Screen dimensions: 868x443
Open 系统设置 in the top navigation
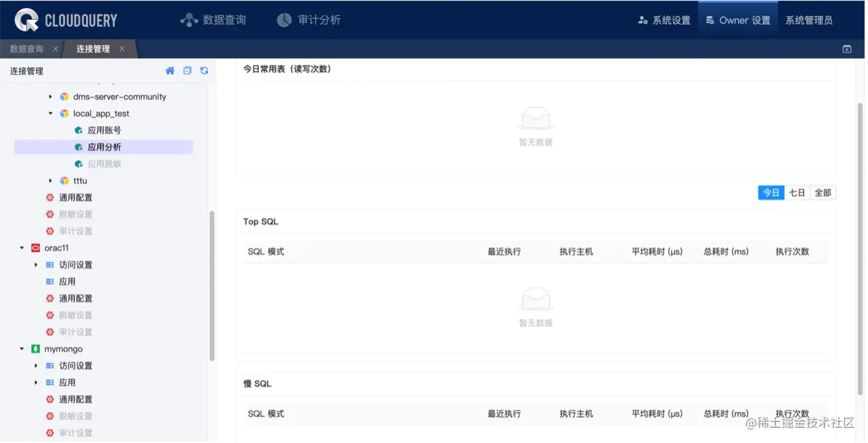click(x=664, y=20)
